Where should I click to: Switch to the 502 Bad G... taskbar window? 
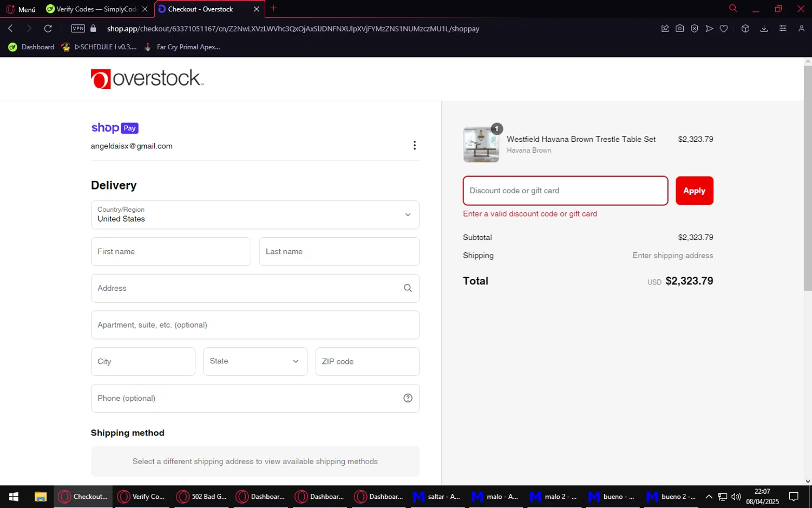coord(202,497)
